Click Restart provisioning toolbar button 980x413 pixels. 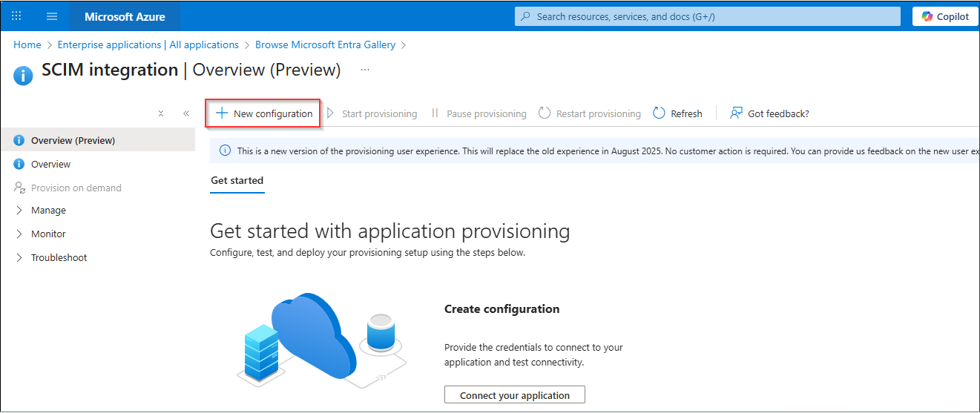(589, 113)
